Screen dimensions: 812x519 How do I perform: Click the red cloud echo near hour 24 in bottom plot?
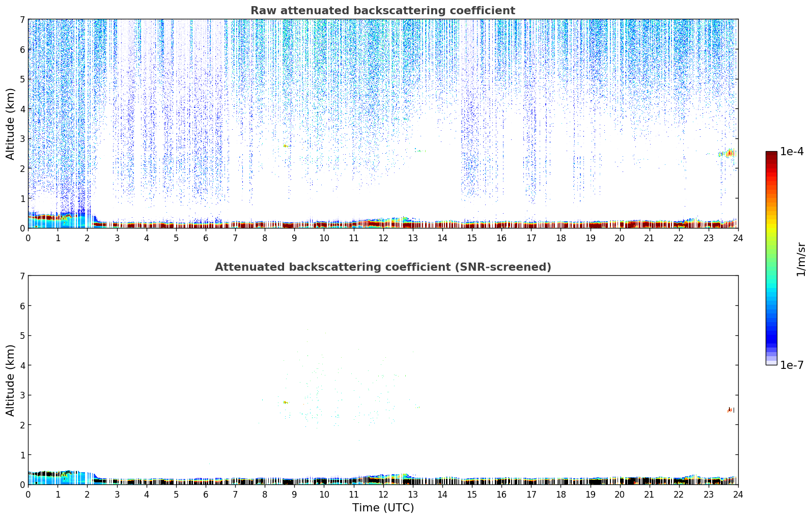tap(731, 410)
